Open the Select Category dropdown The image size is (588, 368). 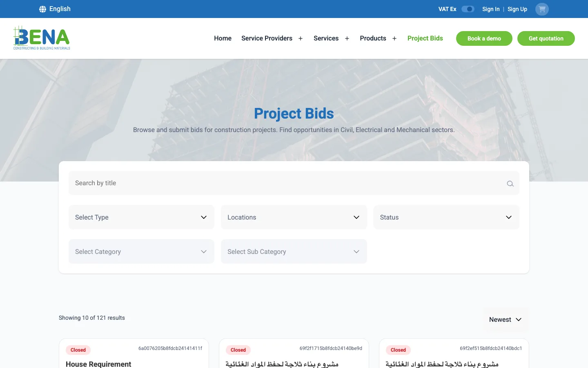(141, 251)
